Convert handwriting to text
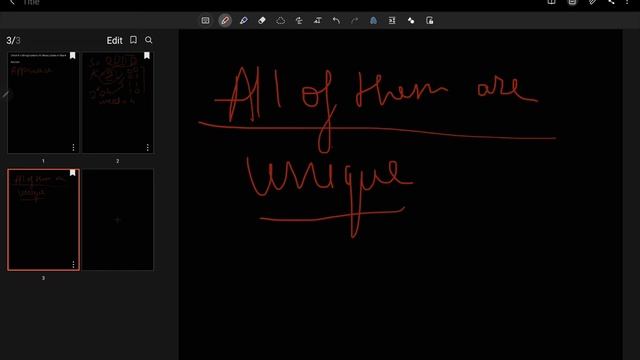The width and height of the screenshot is (640, 360). point(318,20)
